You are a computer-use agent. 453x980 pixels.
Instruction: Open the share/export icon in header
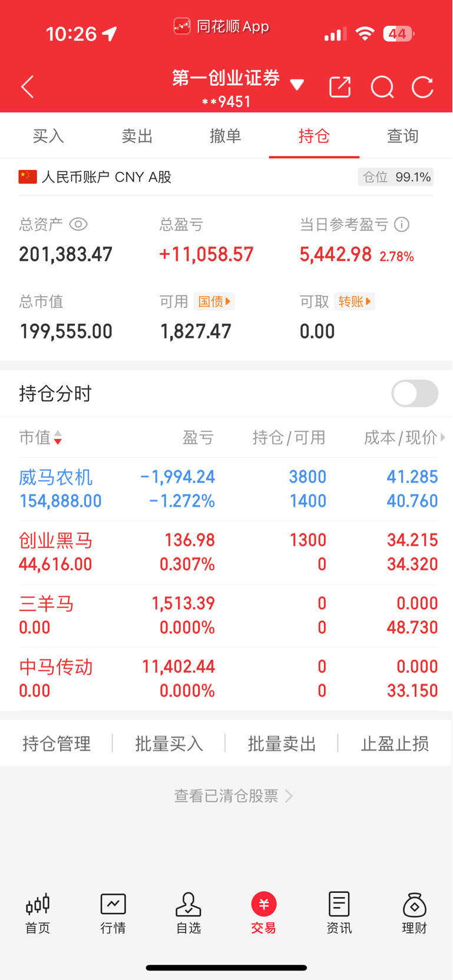[340, 87]
